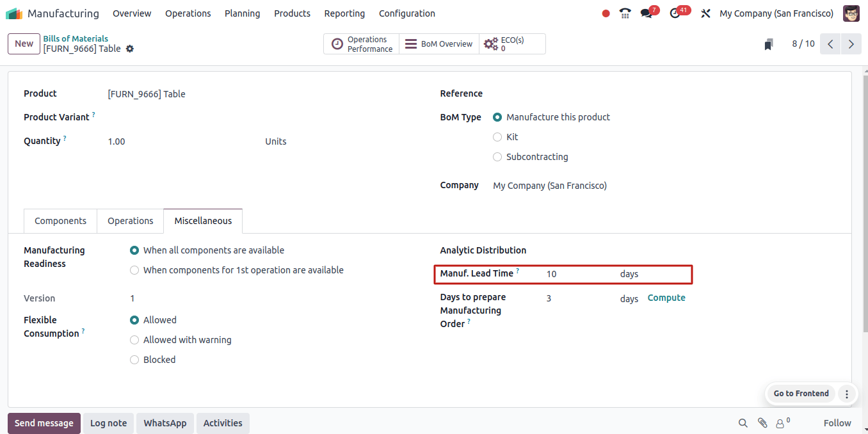Click the Send message button
Image resolution: width=868 pixels, height=434 pixels.
tap(44, 423)
